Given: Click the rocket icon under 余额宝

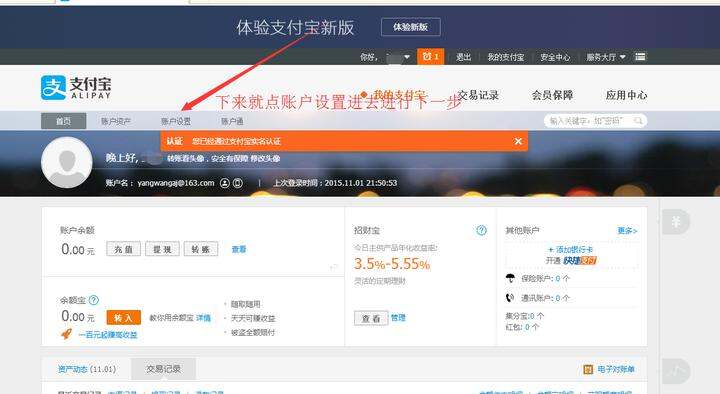Looking at the screenshot, I should tap(67, 334).
